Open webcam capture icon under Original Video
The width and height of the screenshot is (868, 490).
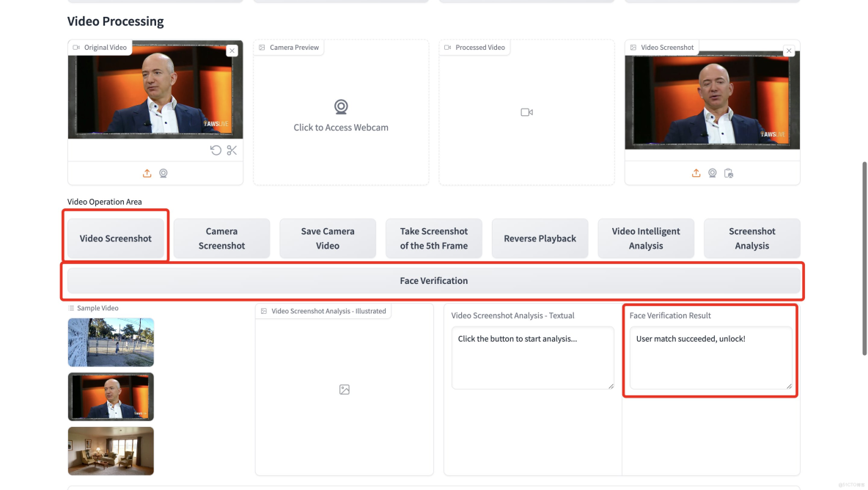point(163,172)
